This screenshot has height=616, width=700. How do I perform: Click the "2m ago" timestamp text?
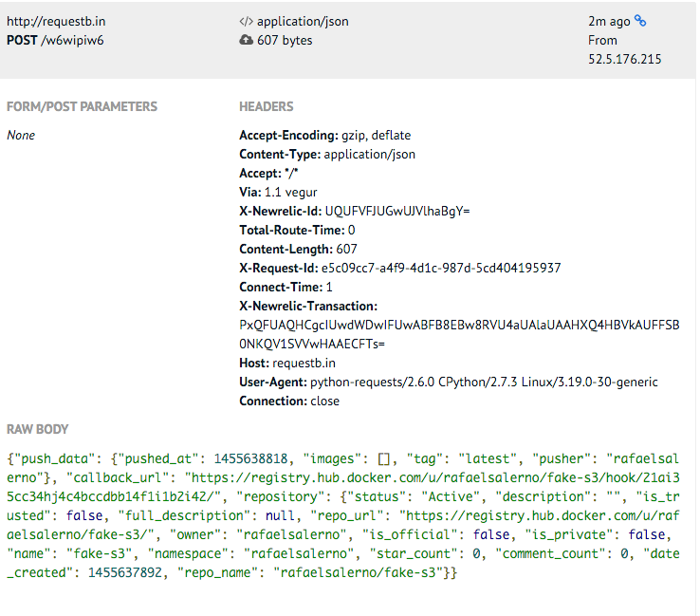[609, 20]
